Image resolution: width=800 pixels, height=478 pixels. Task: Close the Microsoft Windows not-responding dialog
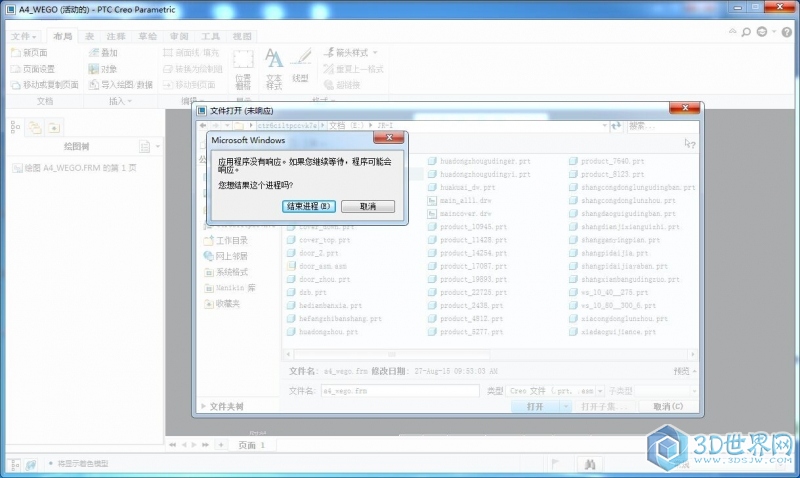pyautogui.click(x=389, y=138)
